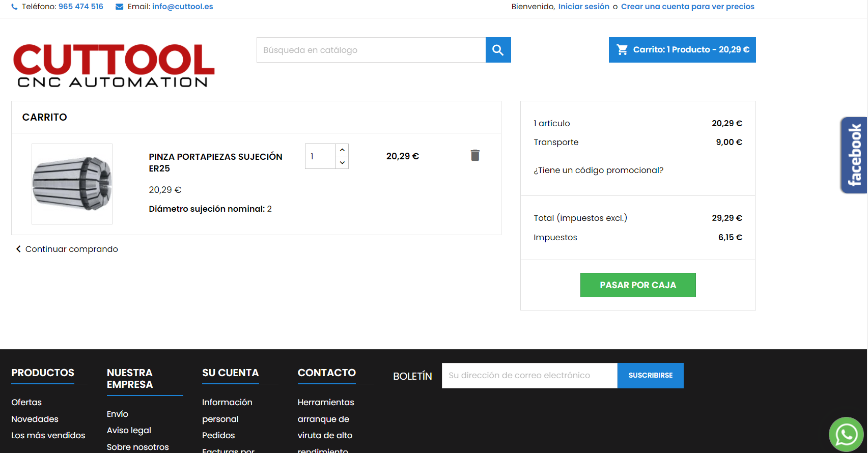
Task: Open the Pedidos footer link
Action: [218, 435]
